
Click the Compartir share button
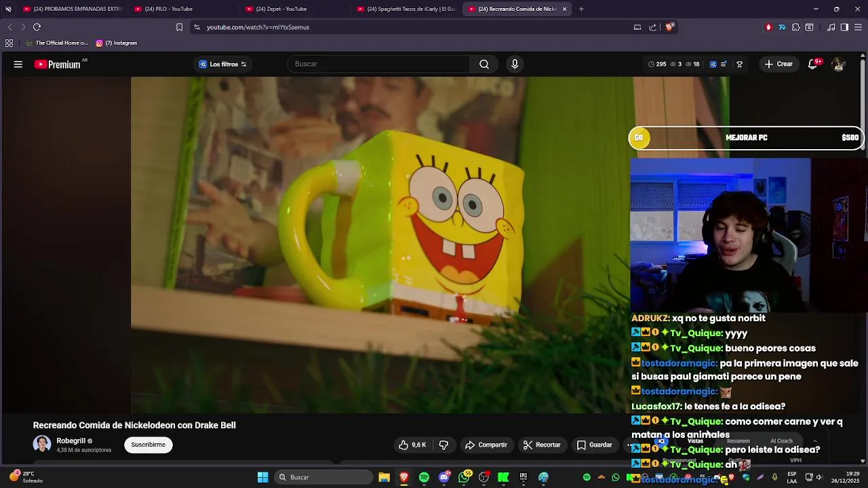point(486,445)
